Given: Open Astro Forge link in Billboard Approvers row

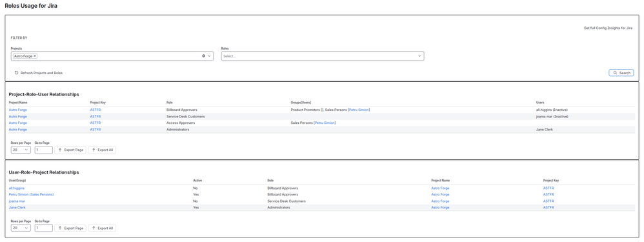Looking at the screenshot, I should pos(17,110).
